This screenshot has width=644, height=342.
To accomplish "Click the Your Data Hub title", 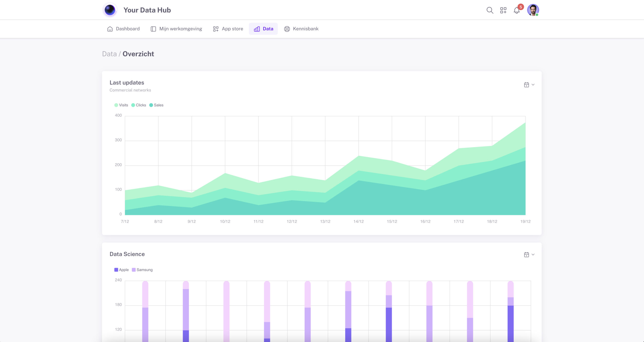I will pyautogui.click(x=147, y=10).
